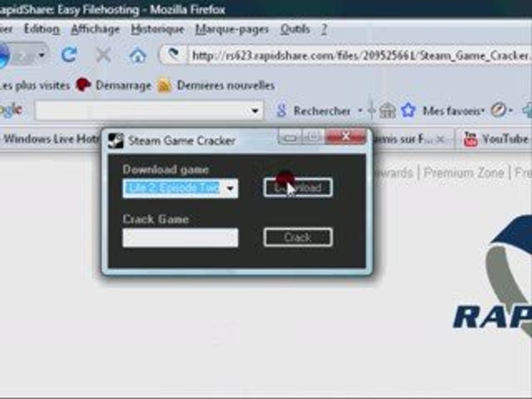Viewport: 532px width, 399px height.
Task: Open the Outils menu
Action: point(295,29)
